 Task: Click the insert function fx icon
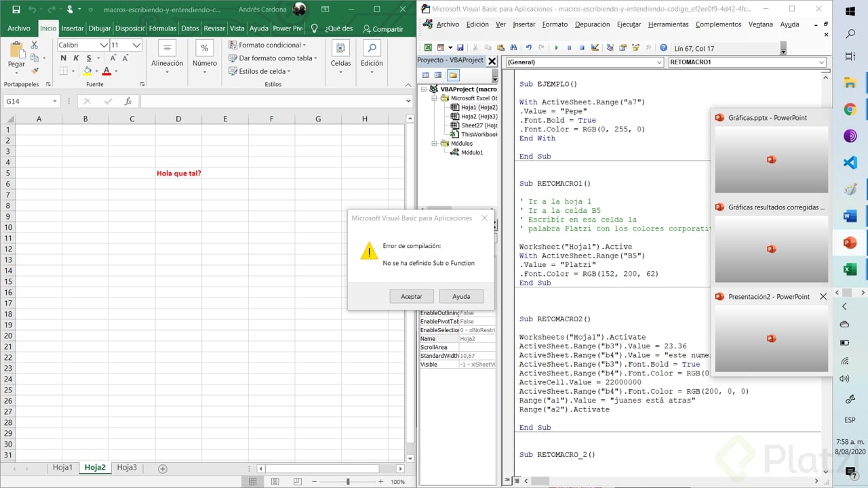pos(127,102)
